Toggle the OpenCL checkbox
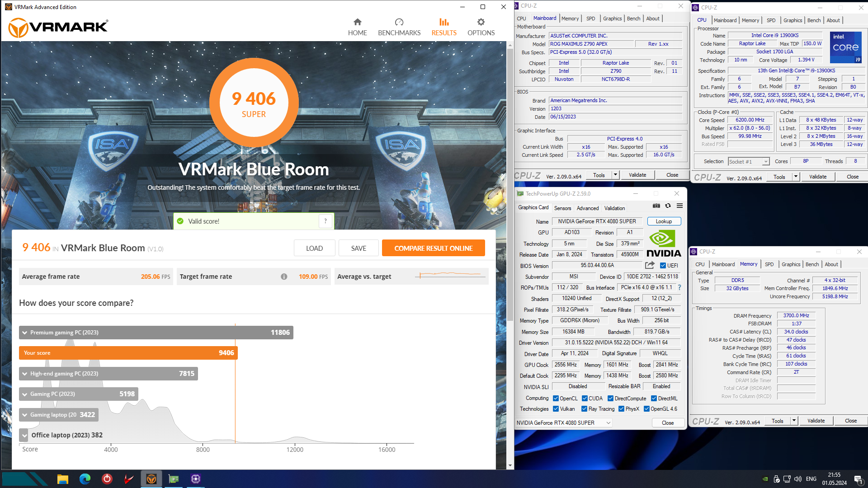 click(x=556, y=398)
